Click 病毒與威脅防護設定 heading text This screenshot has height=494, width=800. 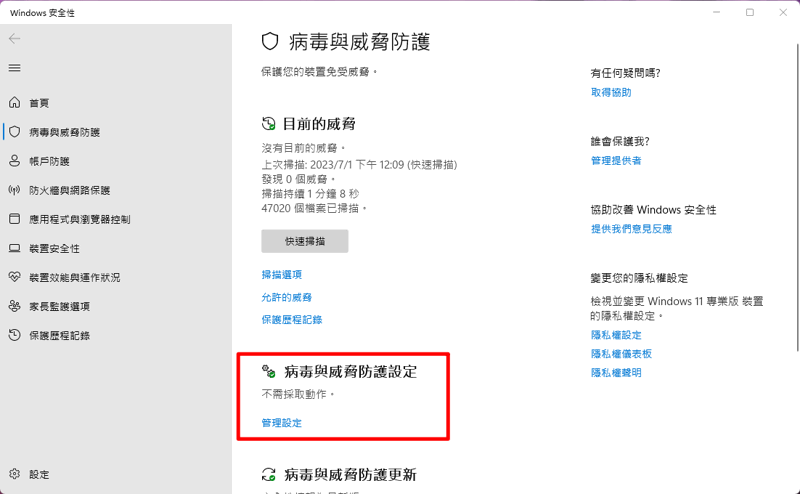[x=351, y=372]
